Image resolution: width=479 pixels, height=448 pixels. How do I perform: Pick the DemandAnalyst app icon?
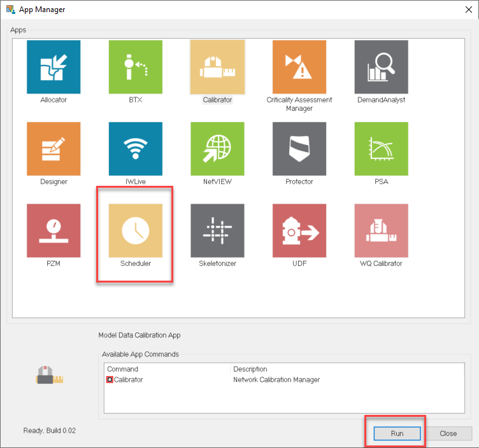[x=381, y=67]
